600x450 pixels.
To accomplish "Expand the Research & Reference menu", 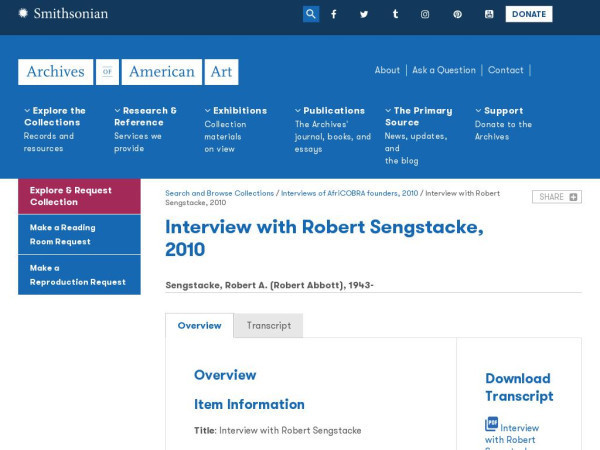I will click(x=145, y=116).
